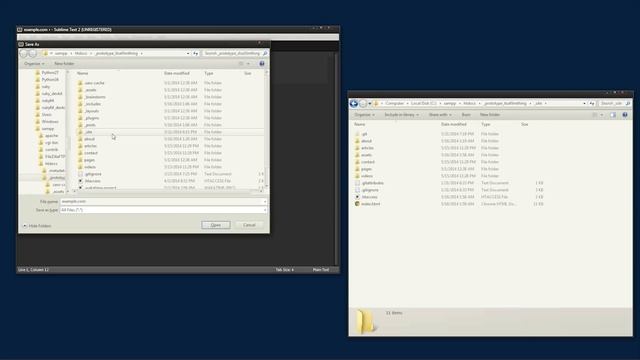Select articles folder in Explorer window
This screenshot has width=640, height=360.
click(x=367, y=148)
